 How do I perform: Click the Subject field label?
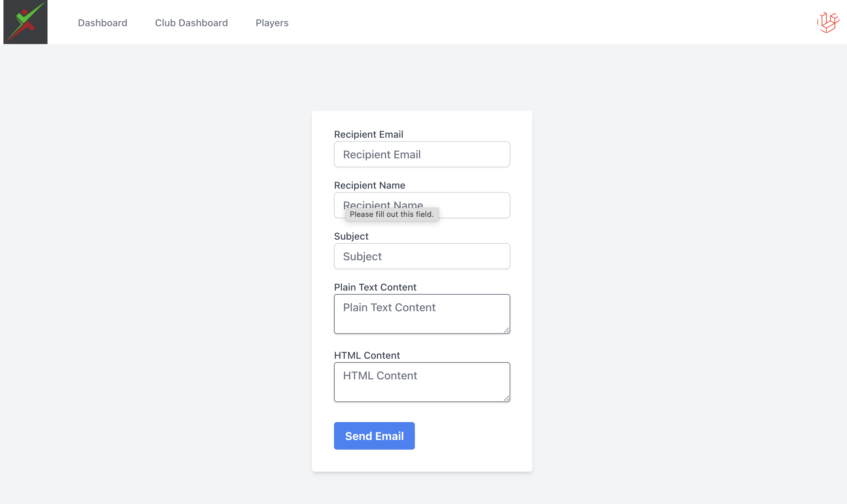coord(351,236)
